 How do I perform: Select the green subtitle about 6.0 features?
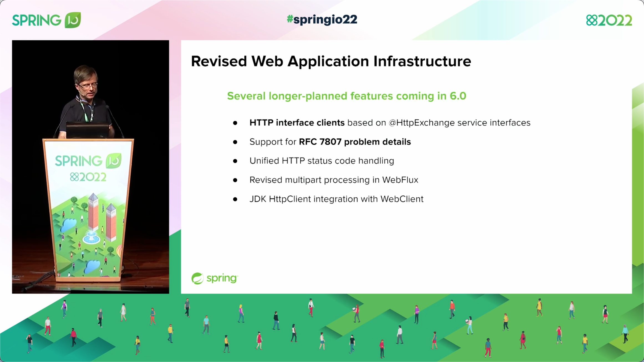[347, 96]
